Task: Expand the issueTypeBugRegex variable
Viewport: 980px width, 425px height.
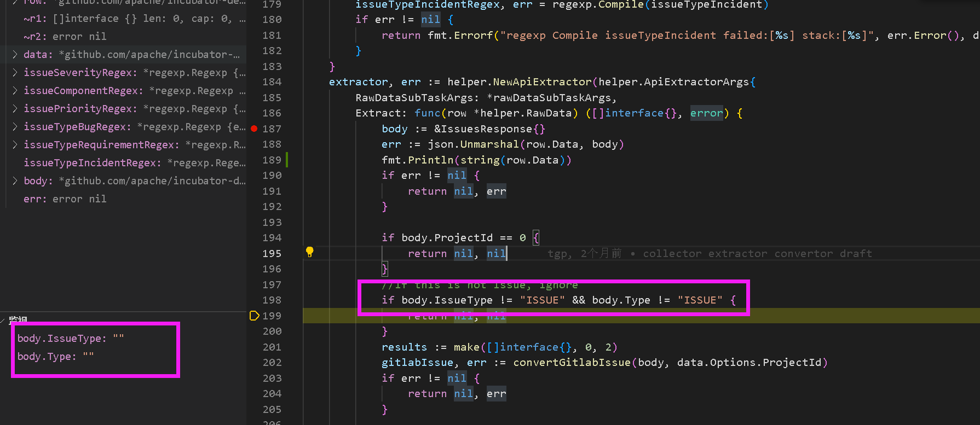Action: 15,126
